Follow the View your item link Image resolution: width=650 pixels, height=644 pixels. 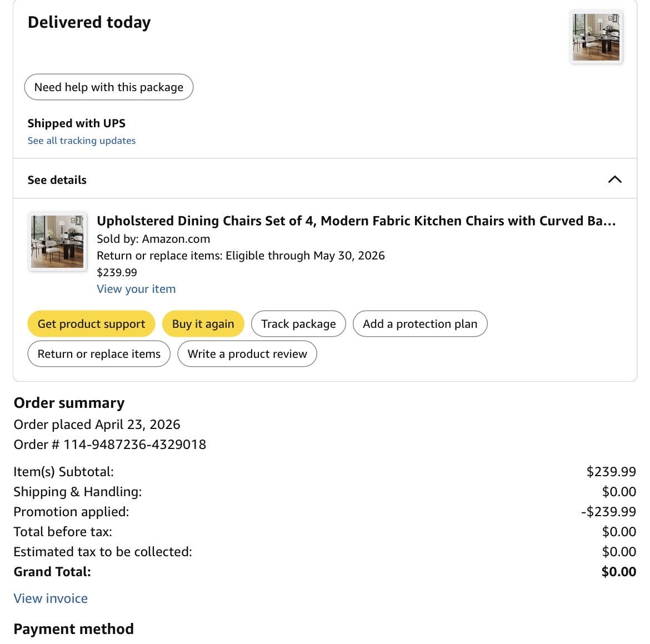tap(136, 289)
